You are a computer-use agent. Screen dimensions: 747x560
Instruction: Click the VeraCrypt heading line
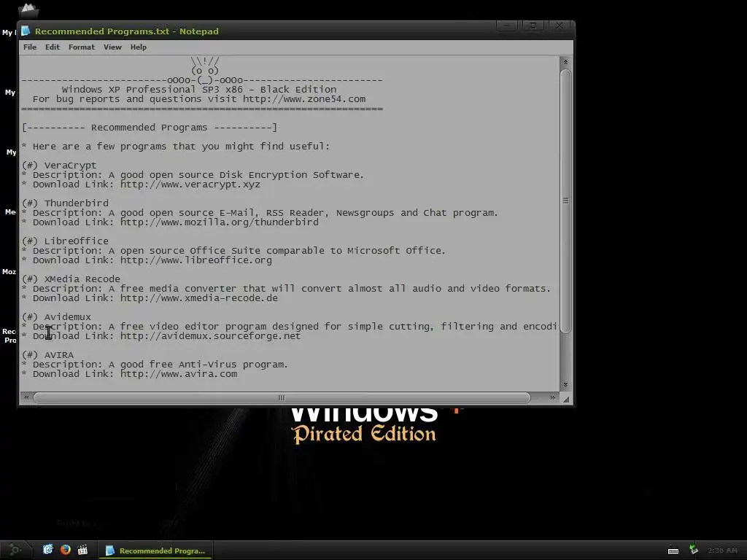click(59, 166)
